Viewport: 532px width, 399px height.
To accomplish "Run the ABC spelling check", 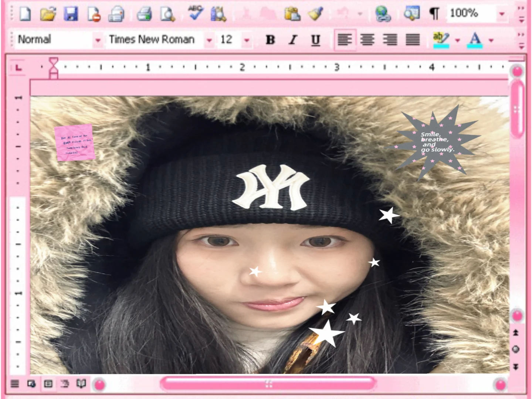I will pos(195,13).
